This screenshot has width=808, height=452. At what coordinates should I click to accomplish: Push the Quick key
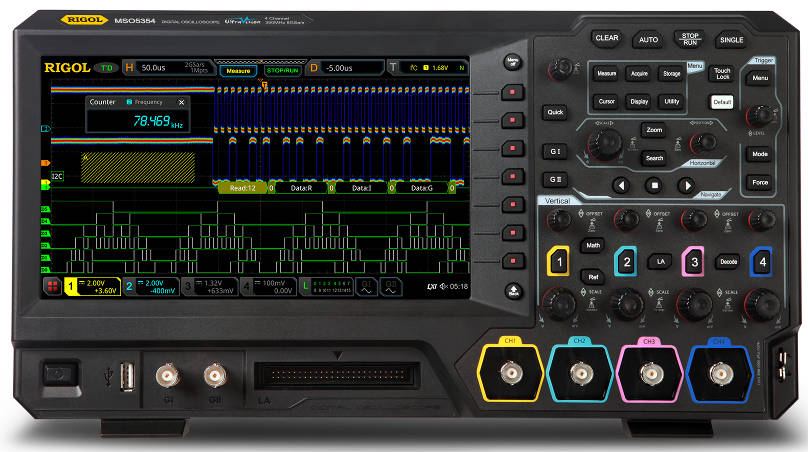[555, 112]
